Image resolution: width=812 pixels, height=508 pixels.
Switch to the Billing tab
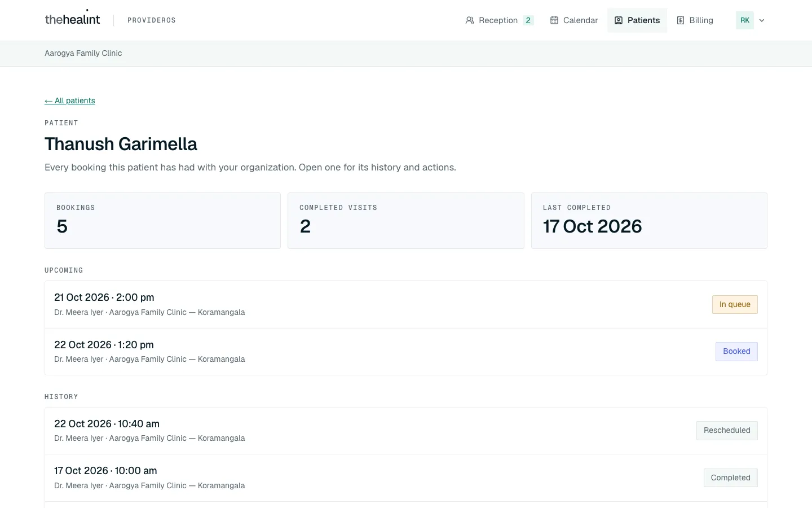pyautogui.click(x=695, y=20)
